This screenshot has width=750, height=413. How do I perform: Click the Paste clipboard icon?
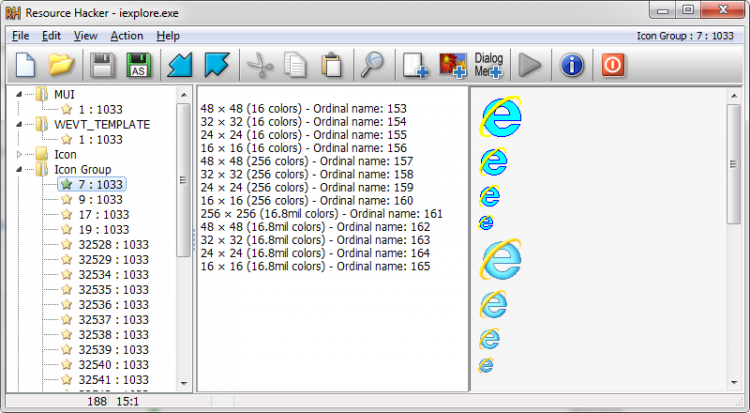(x=331, y=65)
